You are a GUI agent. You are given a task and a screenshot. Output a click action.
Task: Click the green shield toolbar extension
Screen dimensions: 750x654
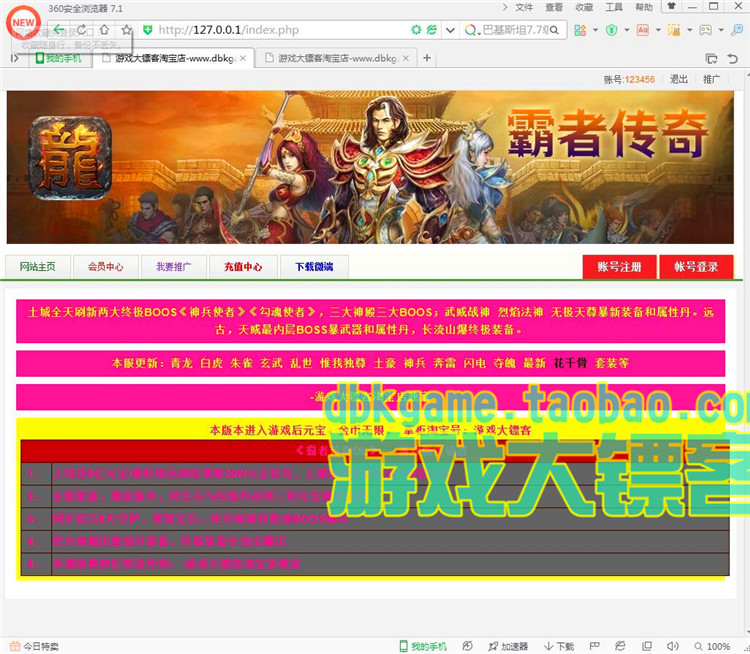[611, 30]
